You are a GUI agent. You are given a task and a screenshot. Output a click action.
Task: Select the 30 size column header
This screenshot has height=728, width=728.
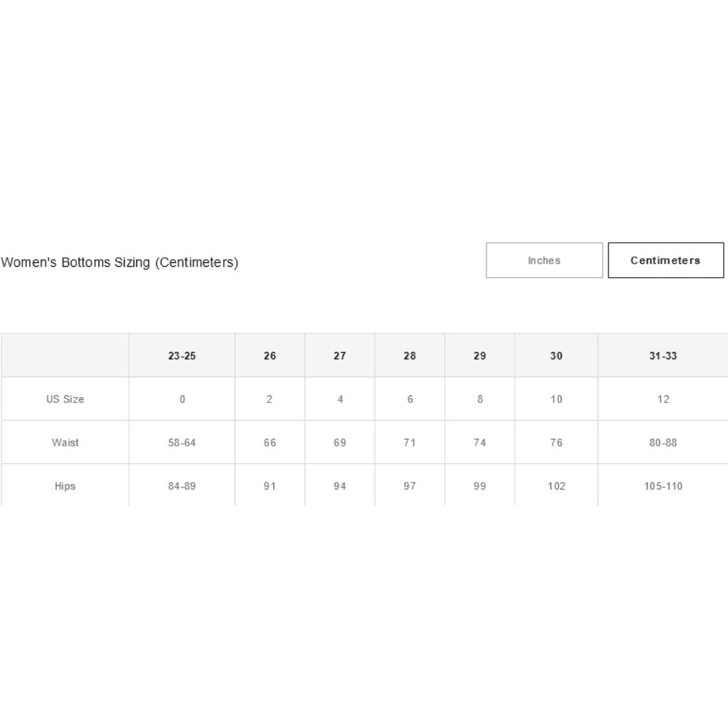556,355
